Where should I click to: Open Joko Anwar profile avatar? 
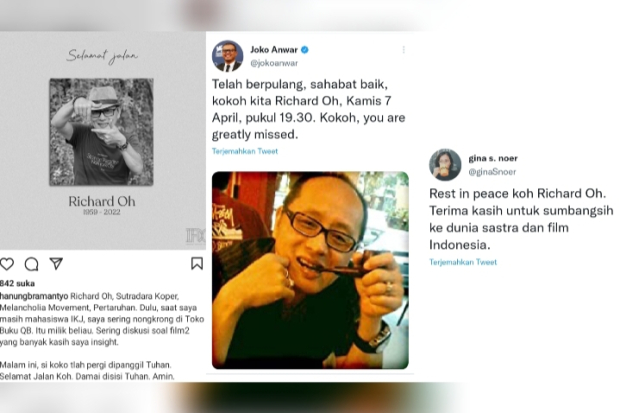click(227, 56)
